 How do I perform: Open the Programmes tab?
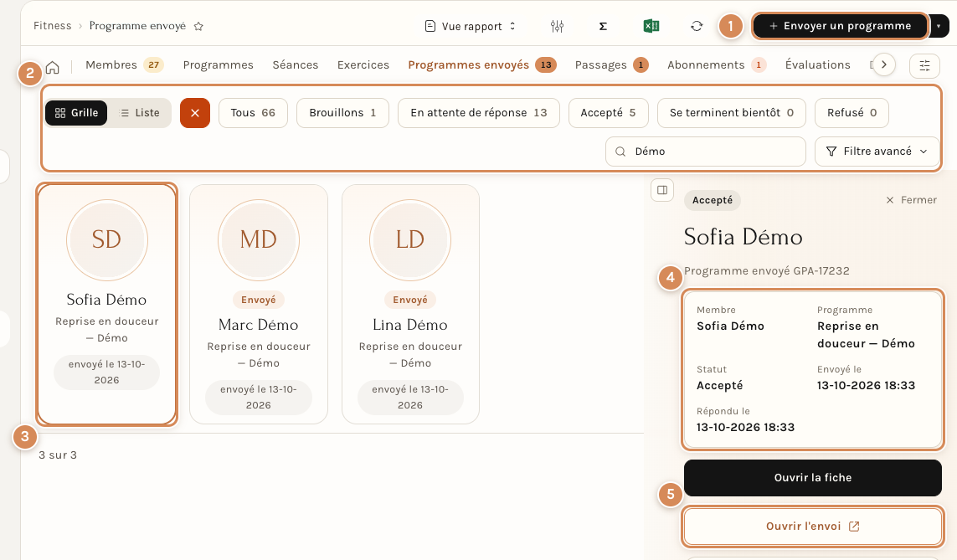pyautogui.click(x=218, y=64)
